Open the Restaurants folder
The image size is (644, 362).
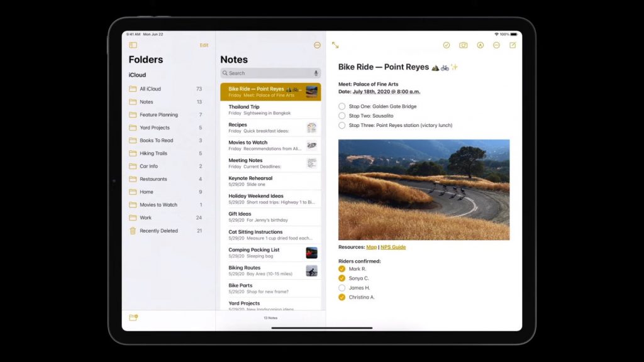(165, 179)
